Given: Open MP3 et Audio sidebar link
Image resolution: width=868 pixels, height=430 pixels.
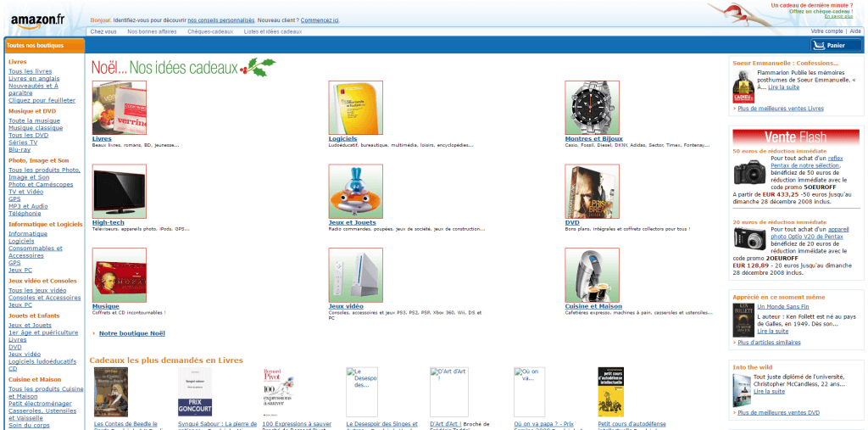Looking at the screenshot, I should point(28,206).
